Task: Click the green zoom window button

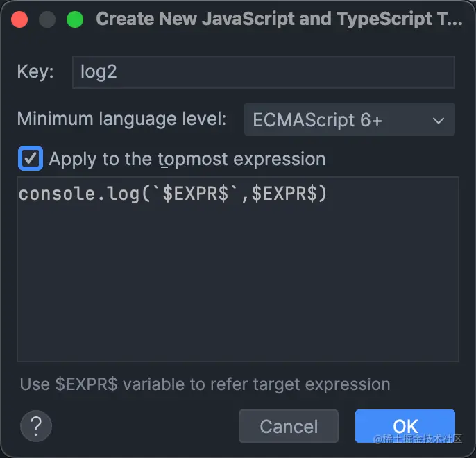Action: (x=74, y=19)
